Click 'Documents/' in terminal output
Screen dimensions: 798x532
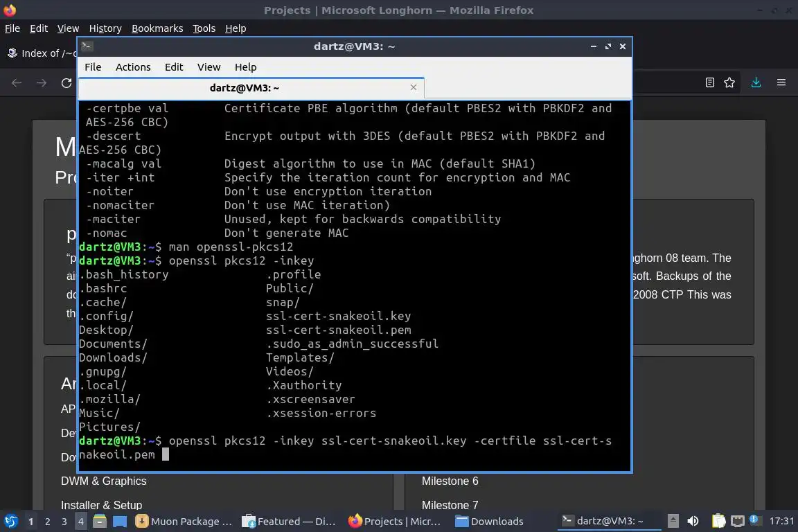(x=113, y=344)
